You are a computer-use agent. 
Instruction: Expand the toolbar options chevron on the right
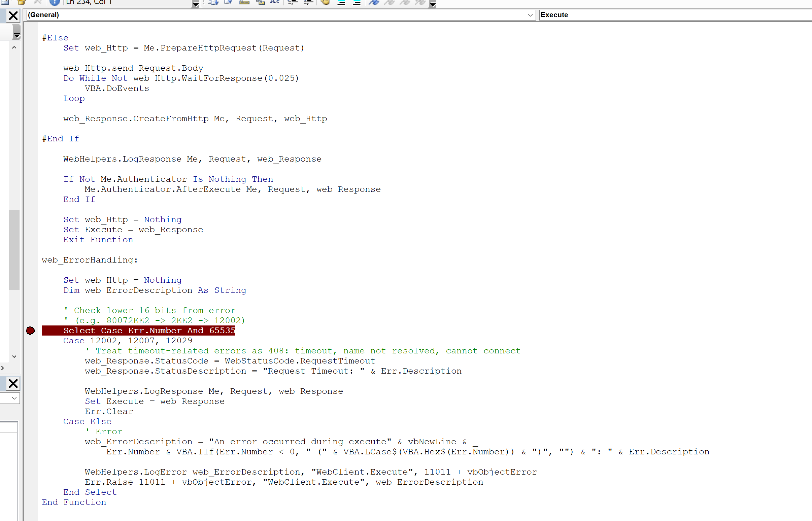point(433,4)
